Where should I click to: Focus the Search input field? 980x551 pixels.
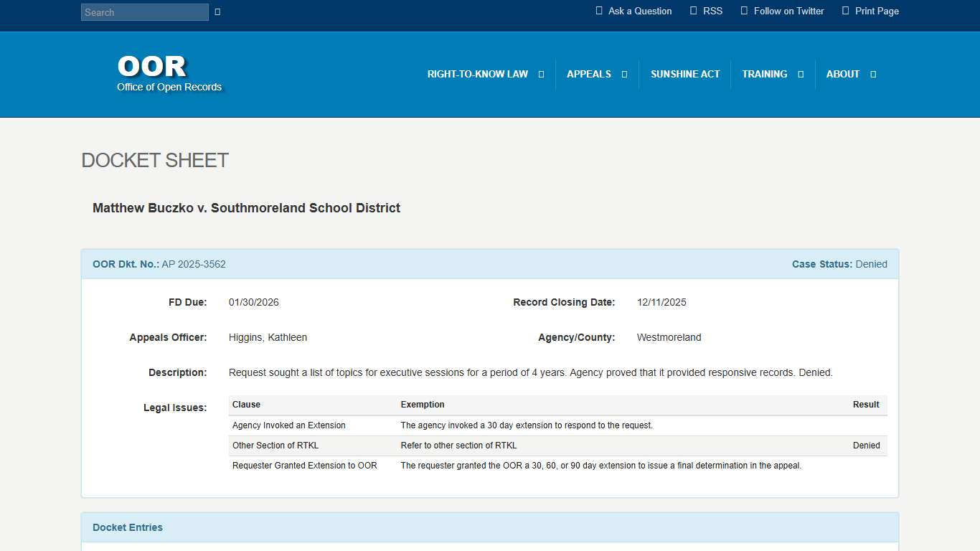[144, 12]
